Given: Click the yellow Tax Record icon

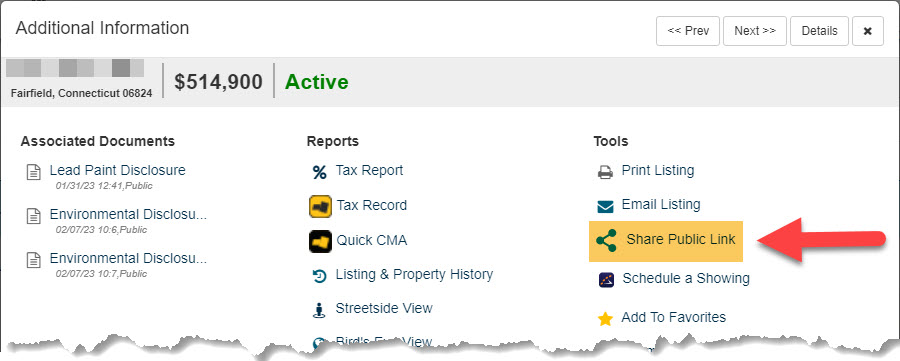Looking at the screenshot, I should (320, 207).
